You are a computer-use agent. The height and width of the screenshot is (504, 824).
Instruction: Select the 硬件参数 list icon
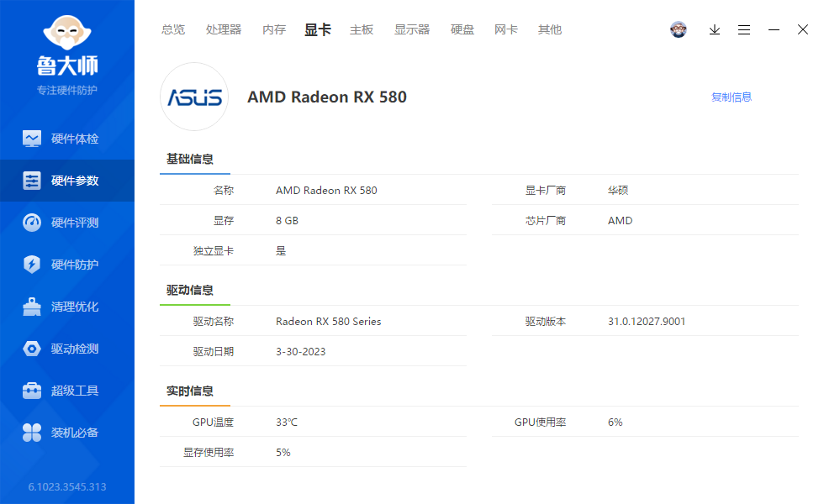pyautogui.click(x=32, y=181)
